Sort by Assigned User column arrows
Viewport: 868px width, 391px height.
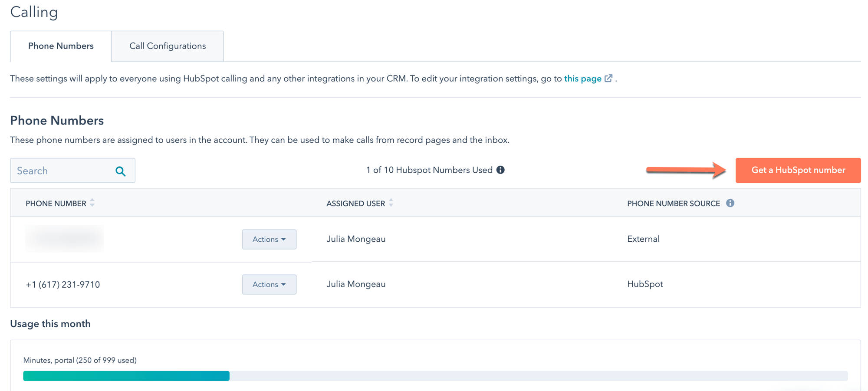[391, 203]
